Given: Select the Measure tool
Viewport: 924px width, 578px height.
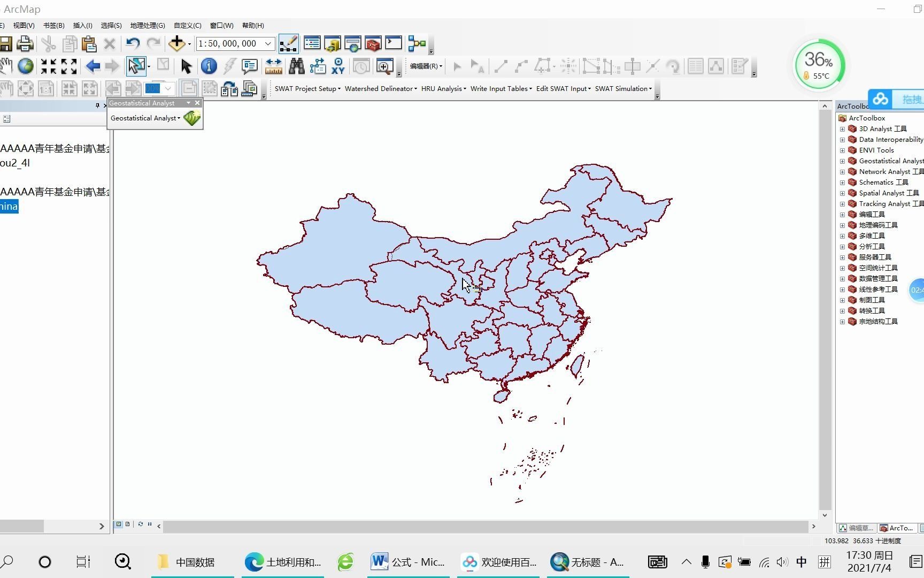Looking at the screenshot, I should 273,66.
